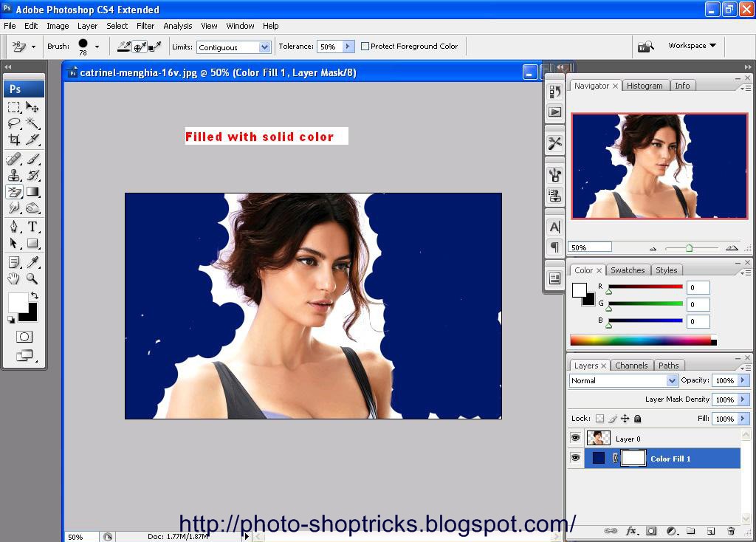Toggle visibility of Layer 0

pyautogui.click(x=575, y=437)
